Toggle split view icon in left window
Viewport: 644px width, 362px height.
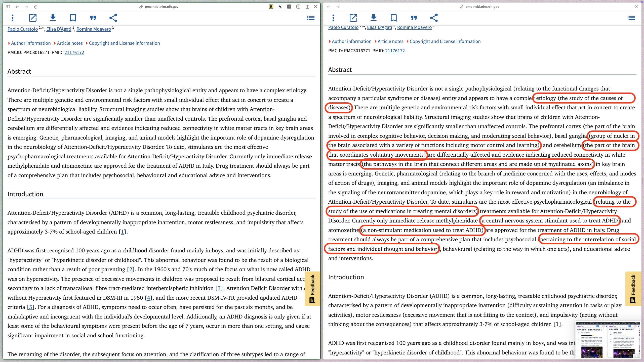307,7
